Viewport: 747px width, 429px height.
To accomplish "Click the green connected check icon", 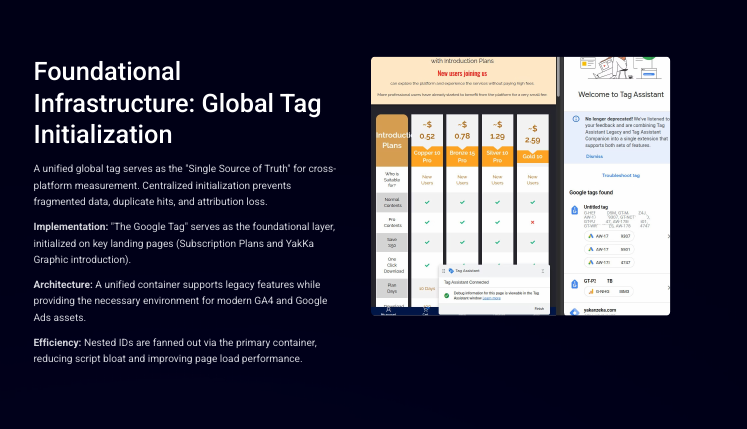I will [446, 296].
